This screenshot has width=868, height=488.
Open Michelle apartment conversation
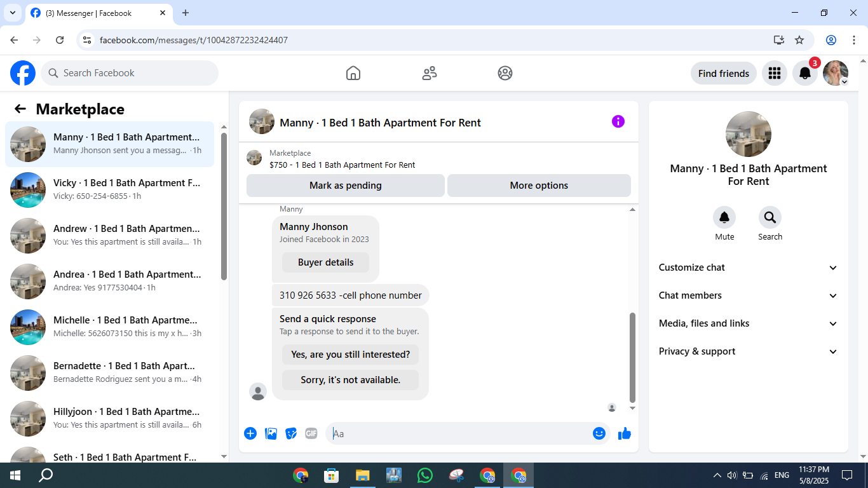[110, 327]
